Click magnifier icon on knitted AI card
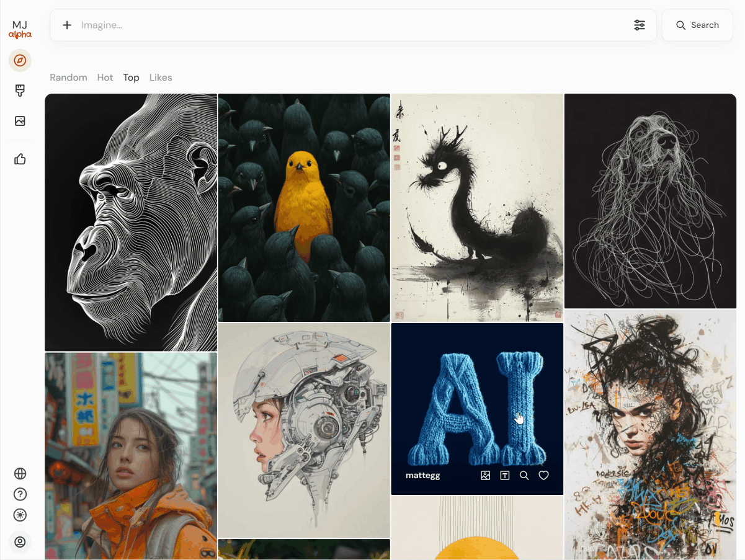The height and width of the screenshot is (560, 745). [x=524, y=476]
